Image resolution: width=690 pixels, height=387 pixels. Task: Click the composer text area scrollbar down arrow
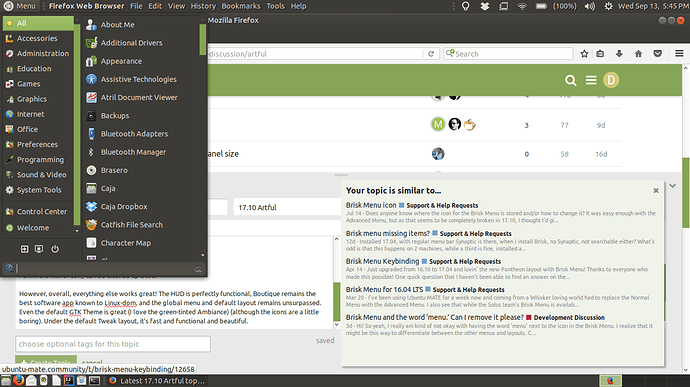[x=337, y=325]
